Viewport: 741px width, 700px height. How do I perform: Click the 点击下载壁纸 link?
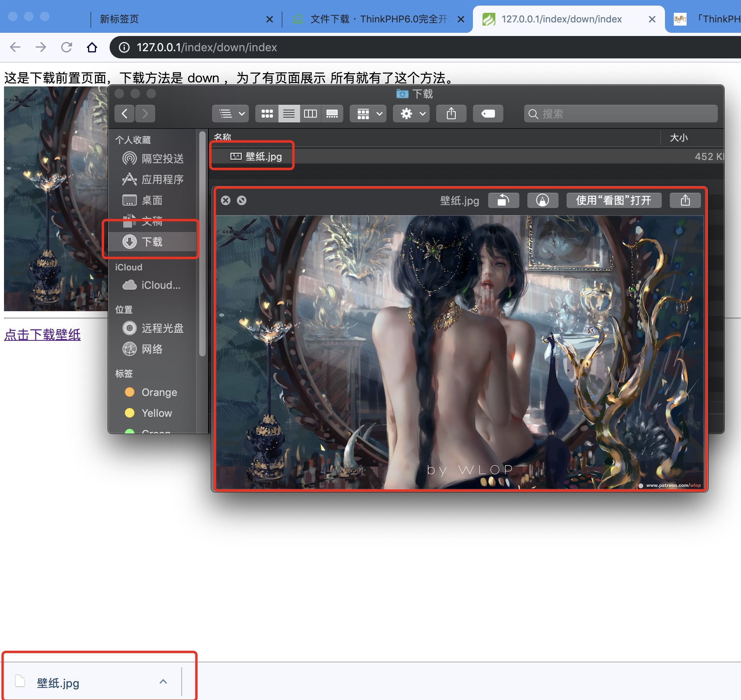pos(42,334)
